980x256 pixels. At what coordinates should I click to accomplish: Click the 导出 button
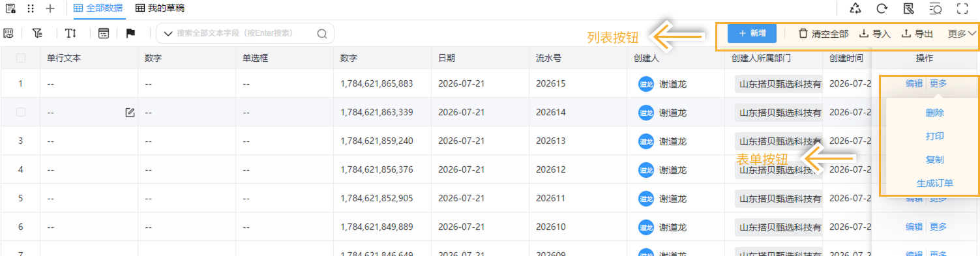[x=917, y=34]
